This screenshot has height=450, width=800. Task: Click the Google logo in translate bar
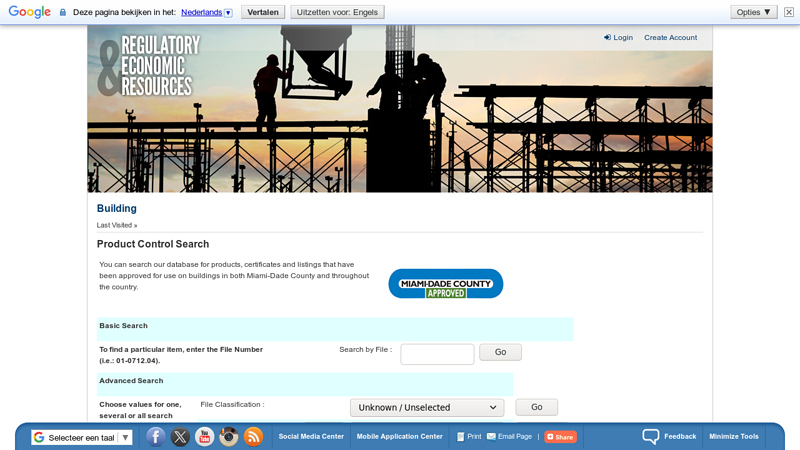point(30,12)
